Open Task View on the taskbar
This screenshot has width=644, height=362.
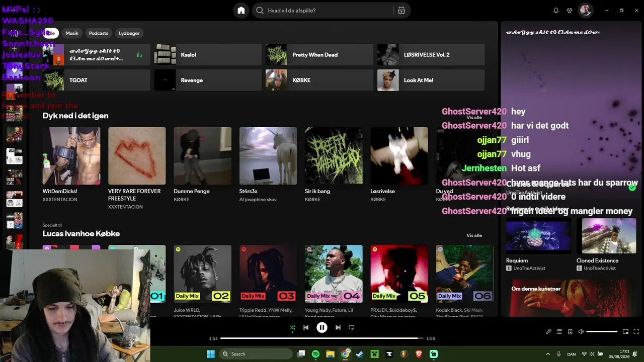click(x=301, y=354)
